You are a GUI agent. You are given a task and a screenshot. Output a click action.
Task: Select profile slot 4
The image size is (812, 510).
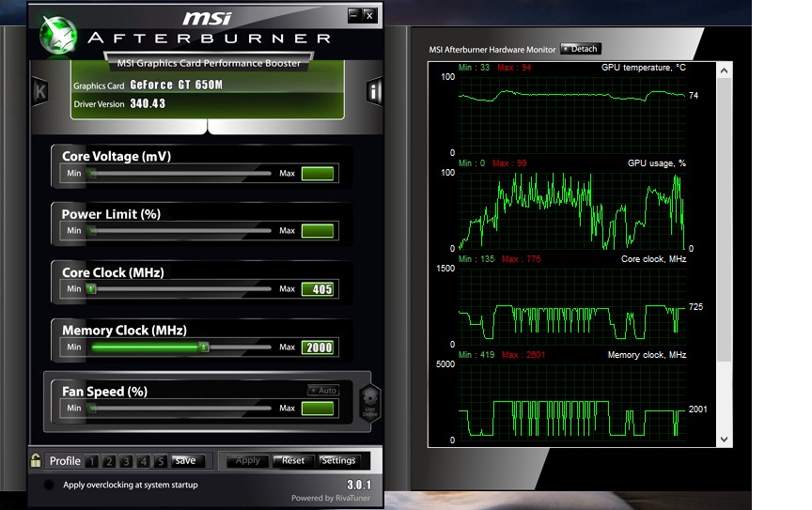click(144, 461)
